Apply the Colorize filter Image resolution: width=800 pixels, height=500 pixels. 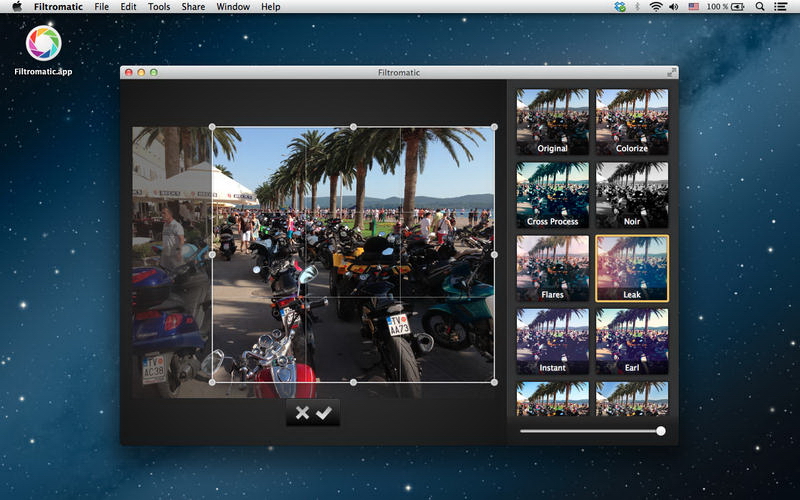[632, 122]
